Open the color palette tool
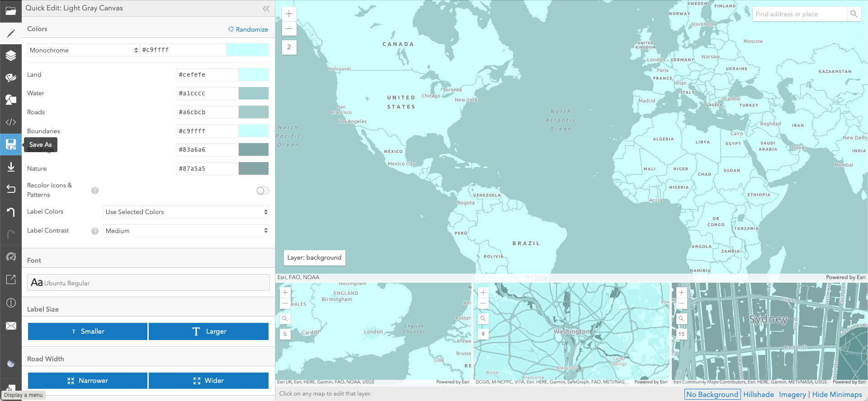868x401 pixels. click(11, 78)
